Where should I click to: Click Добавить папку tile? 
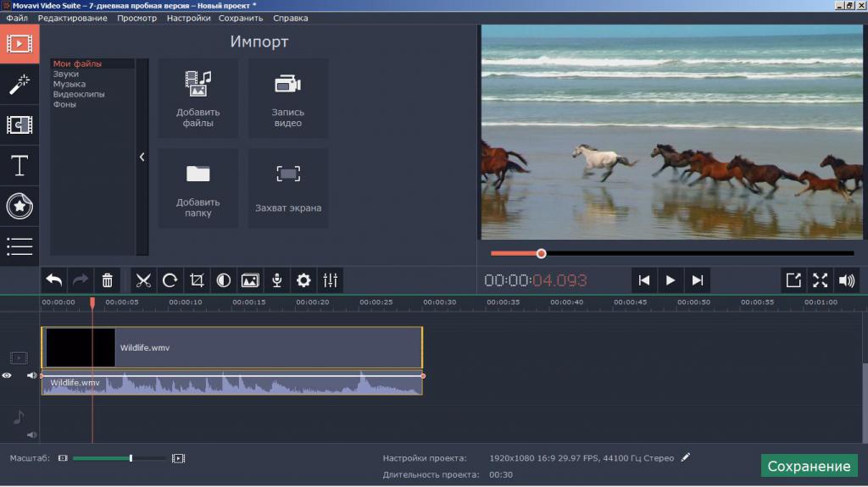[x=198, y=189]
